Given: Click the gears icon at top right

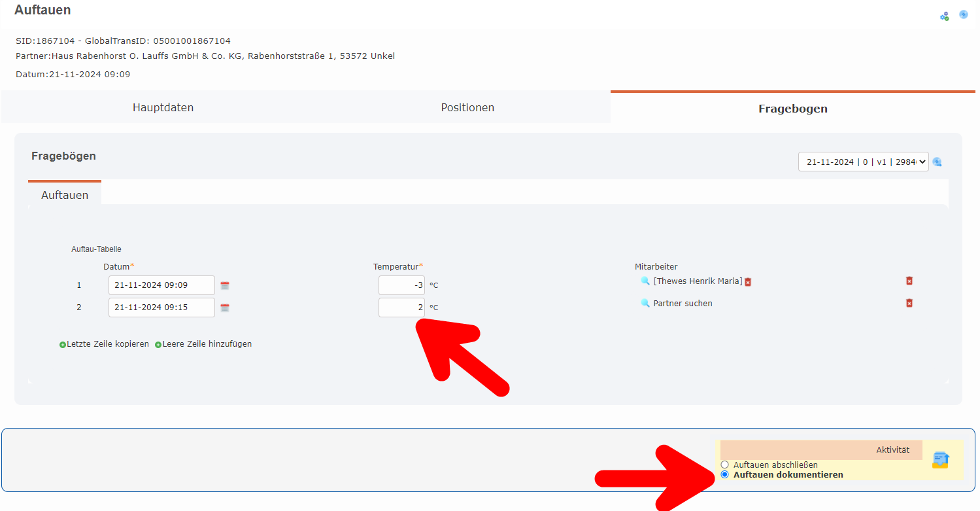Looking at the screenshot, I should click(x=944, y=16).
